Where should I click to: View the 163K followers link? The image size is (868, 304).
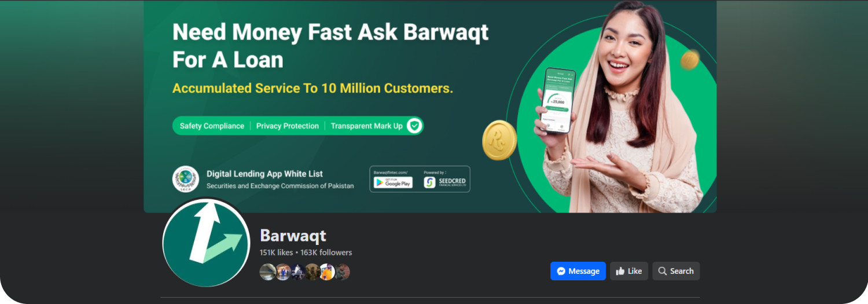click(326, 252)
